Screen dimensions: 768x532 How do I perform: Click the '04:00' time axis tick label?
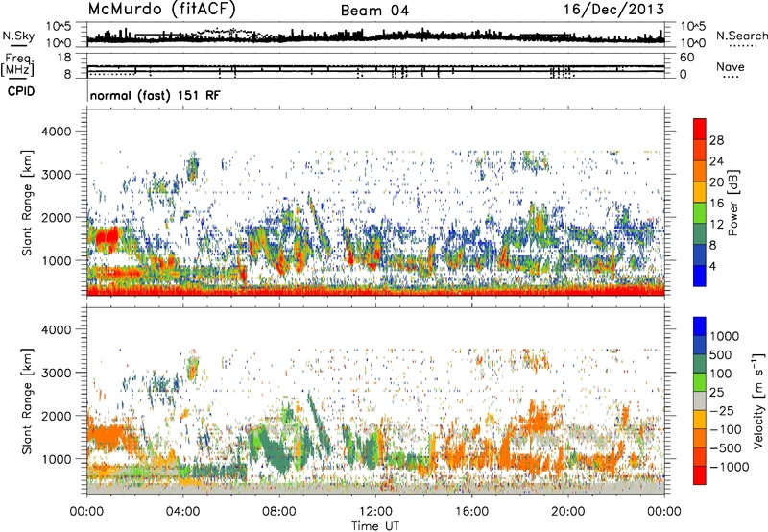point(183,512)
